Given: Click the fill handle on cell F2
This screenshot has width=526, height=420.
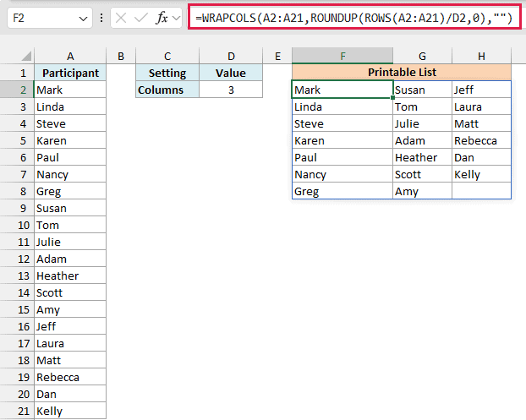Looking at the screenshot, I should [x=392, y=97].
